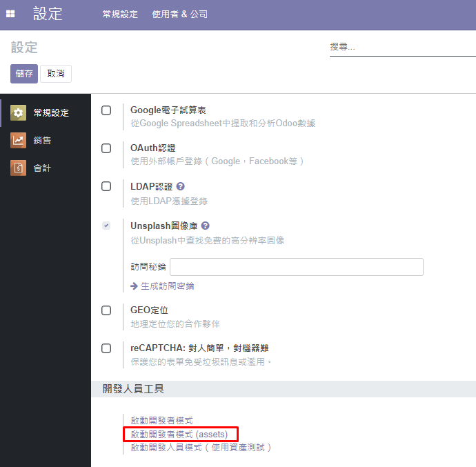The width and height of the screenshot is (476, 467).
Task: Click the Unsplash圖像庫 label text
Action: (164, 226)
